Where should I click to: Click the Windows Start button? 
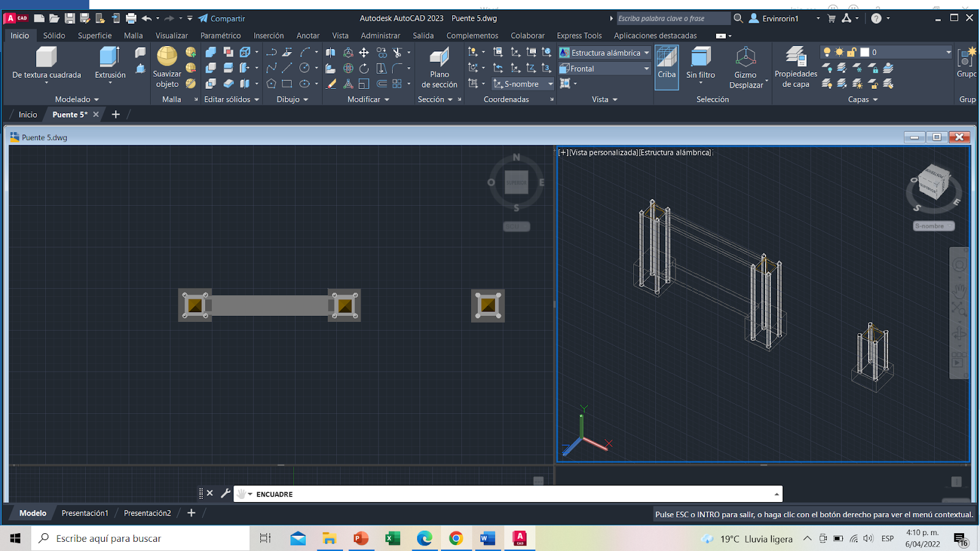pyautogui.click(x=15, y=538)
